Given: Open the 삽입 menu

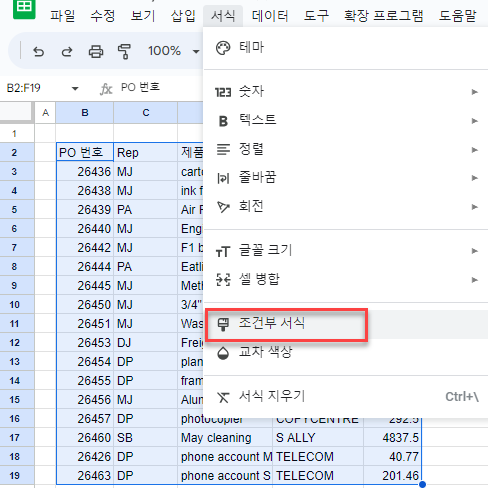Looking at the screenshot, I should tap(183, 16).
